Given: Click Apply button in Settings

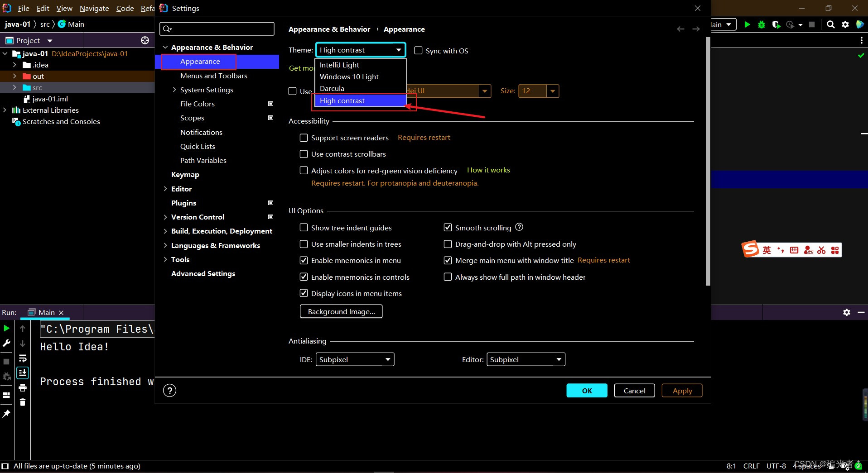Looking at the screenshot, I should tap(682, 391).
